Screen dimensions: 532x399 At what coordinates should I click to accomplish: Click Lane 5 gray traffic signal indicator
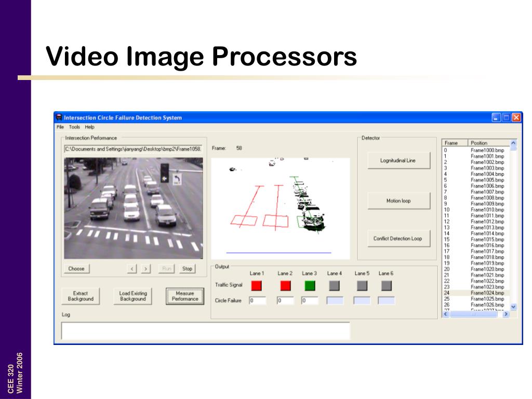(x=362, y=286)
